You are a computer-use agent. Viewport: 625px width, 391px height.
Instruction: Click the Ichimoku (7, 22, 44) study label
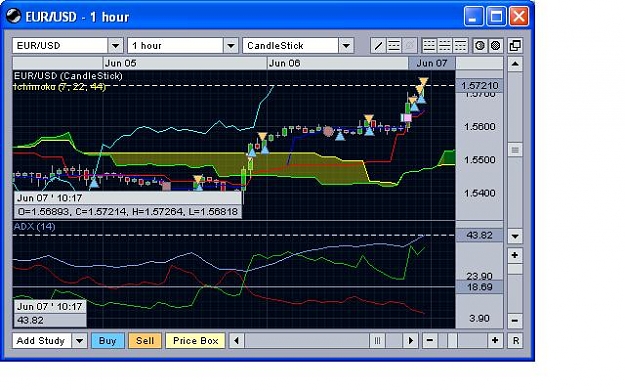(x=59, y=86)
